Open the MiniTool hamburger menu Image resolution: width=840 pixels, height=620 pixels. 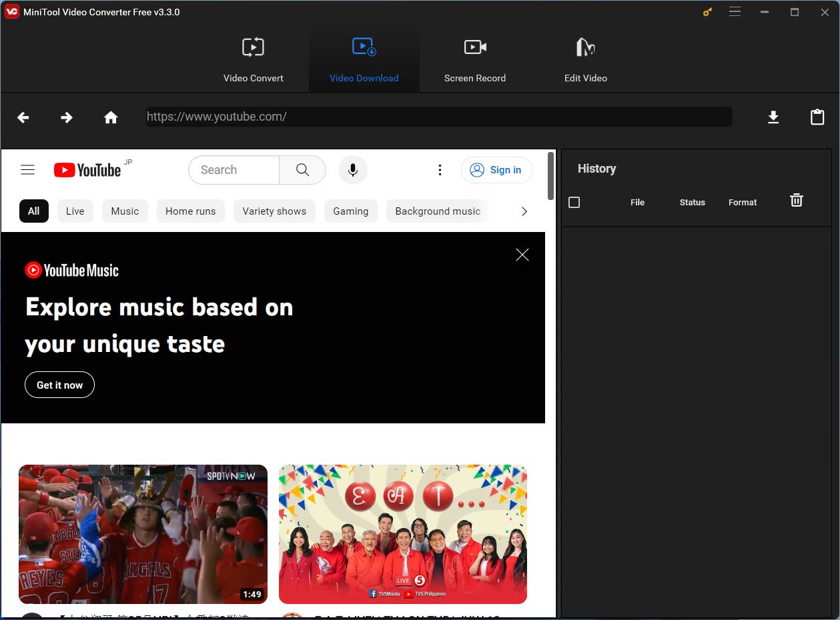pos(735,11)
